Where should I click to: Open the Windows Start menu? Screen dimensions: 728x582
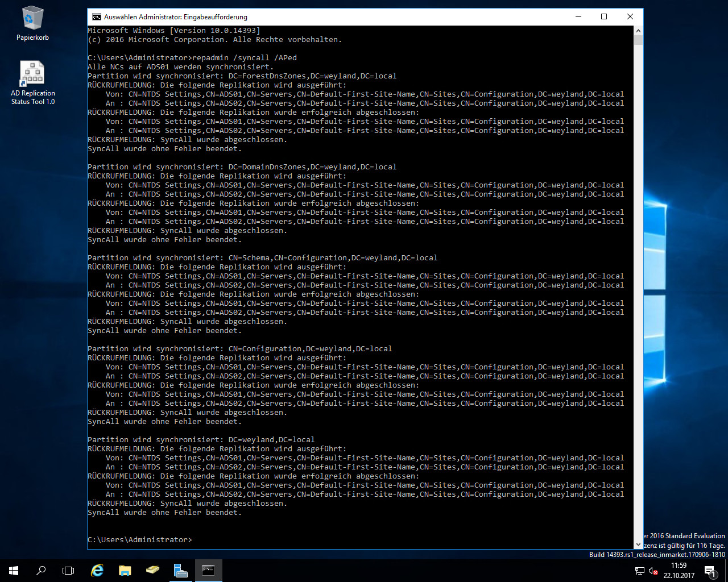pyautogui.click(x=14, y=571)
